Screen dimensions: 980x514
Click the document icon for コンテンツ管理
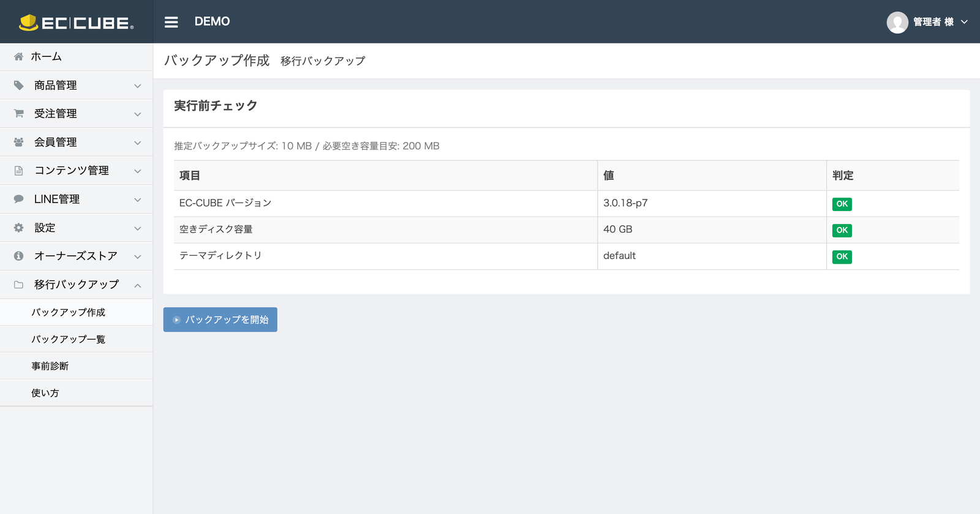19,171
